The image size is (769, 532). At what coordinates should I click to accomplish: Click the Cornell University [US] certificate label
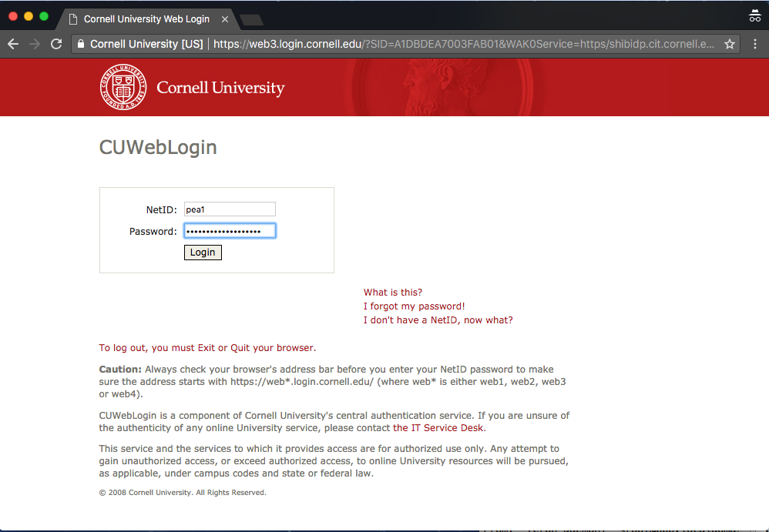146,44
